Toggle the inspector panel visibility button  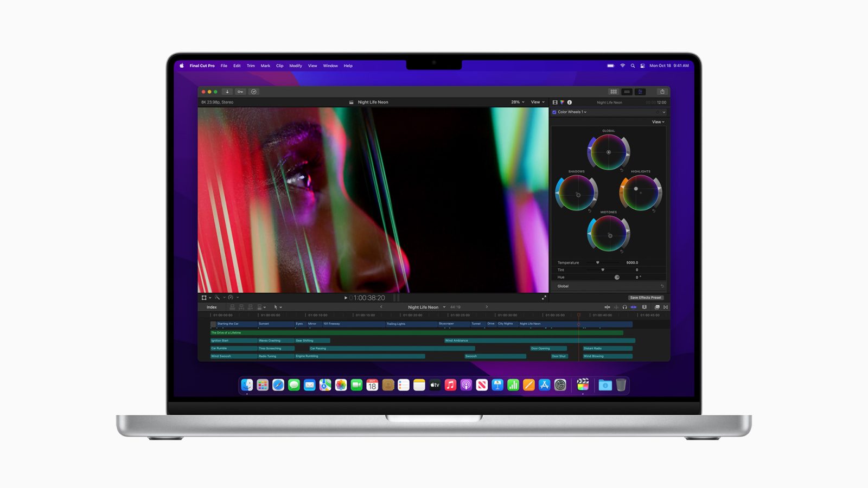641,92
